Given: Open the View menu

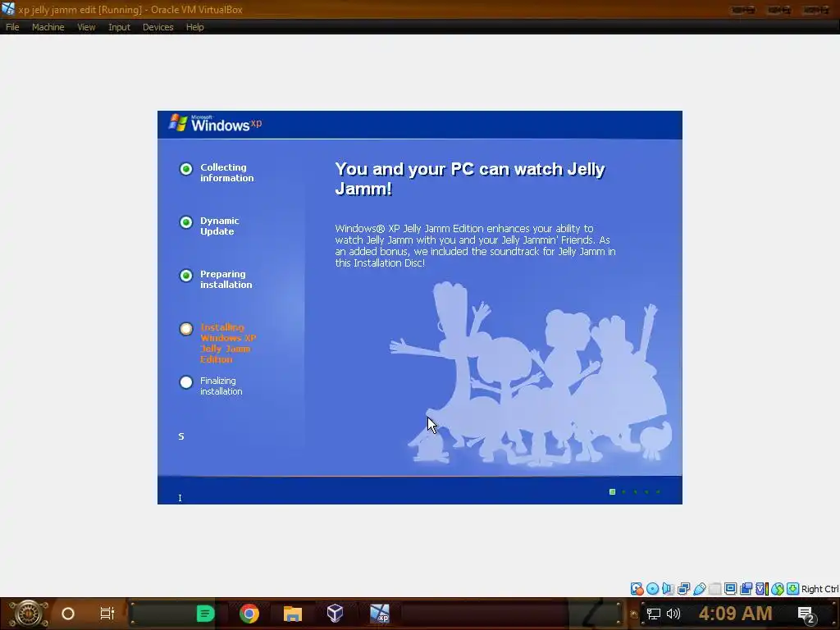Looking at the screenshot, I should (x=85, y=27).
